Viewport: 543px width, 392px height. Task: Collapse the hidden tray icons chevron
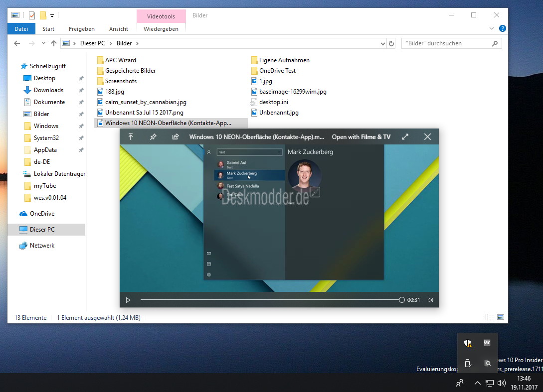(478, 383)
